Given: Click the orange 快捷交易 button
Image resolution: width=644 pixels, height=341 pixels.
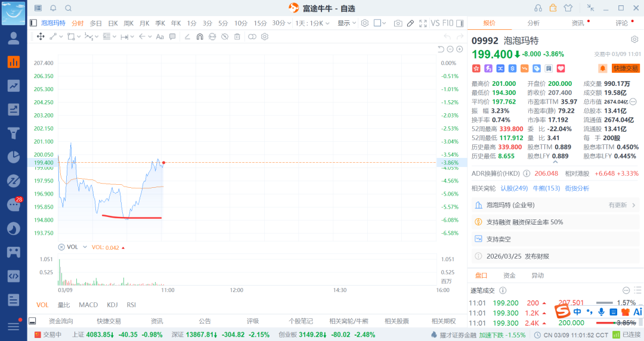Looking at the screenshot, I should (626, 69).
